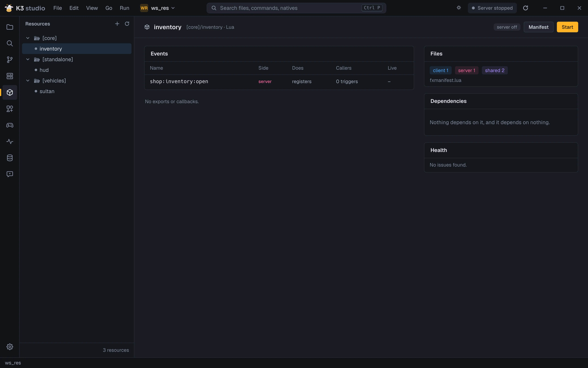This screenshot has height=368, width=588.
Task: Open the Manifest button
Action: [538, 27]
